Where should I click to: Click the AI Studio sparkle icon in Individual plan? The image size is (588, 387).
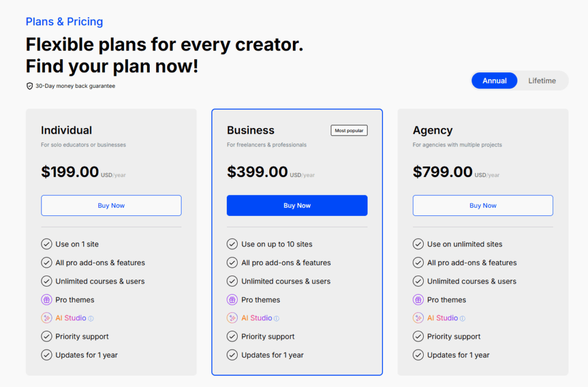[47, 318]
